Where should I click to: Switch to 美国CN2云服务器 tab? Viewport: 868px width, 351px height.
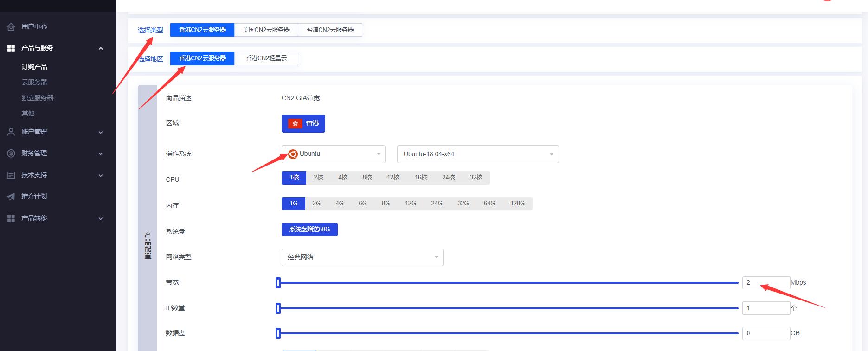pyautogui.click(x=266, y=30)
